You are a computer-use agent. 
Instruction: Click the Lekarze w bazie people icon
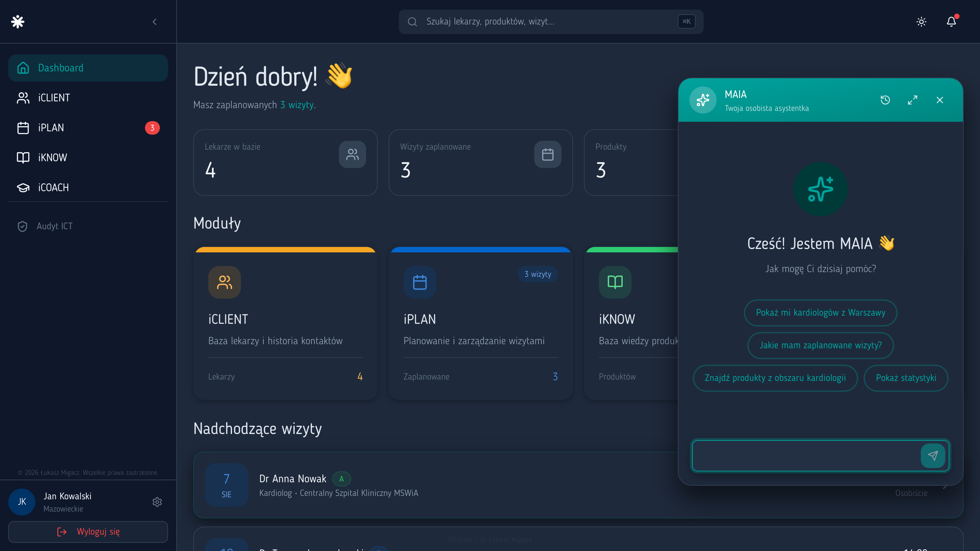352,154
